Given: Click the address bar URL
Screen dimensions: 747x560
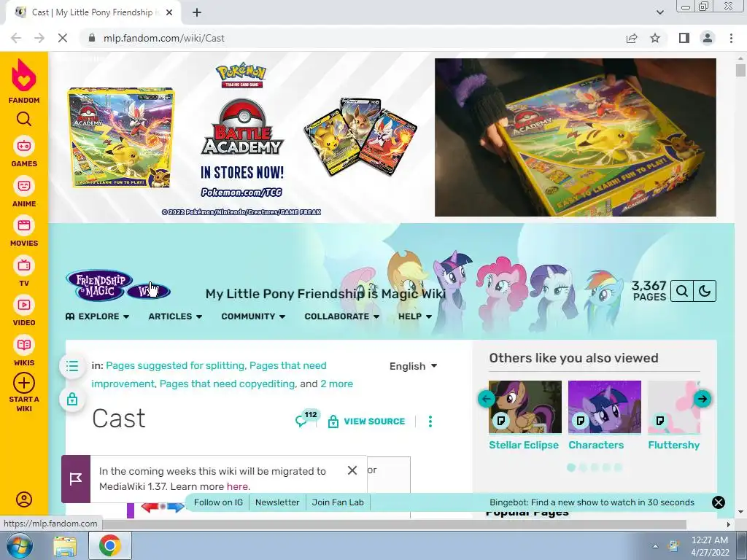Looking at the screenshot, I should 164,38.
